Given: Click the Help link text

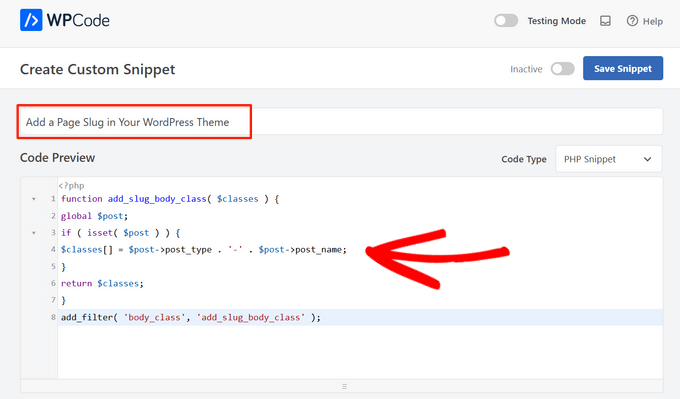Looking at the screenshot, I should pyautogui.click(x=653, y=21).
